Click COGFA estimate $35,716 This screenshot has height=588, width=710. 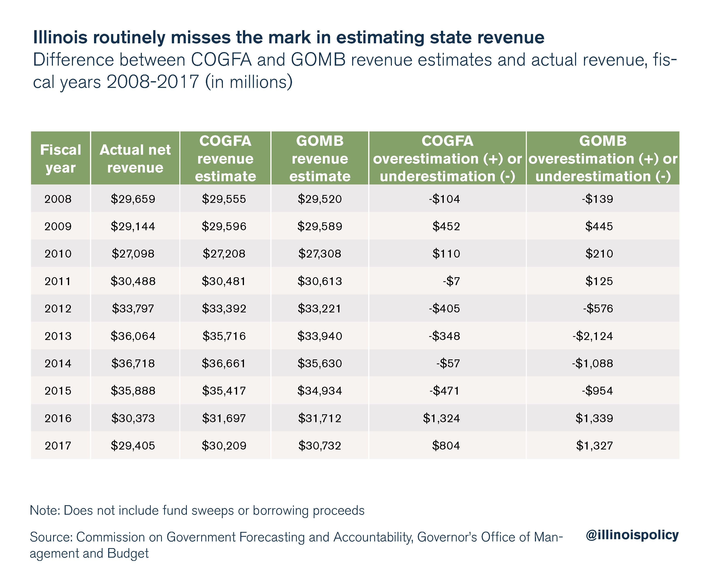coord(224,336)
